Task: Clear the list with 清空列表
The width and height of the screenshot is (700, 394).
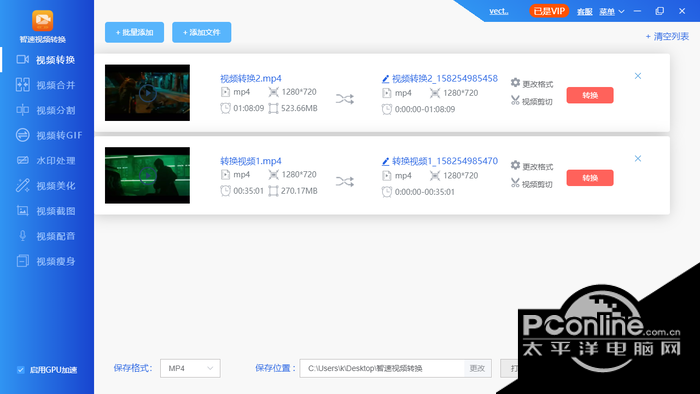Action: click(667, 37)
